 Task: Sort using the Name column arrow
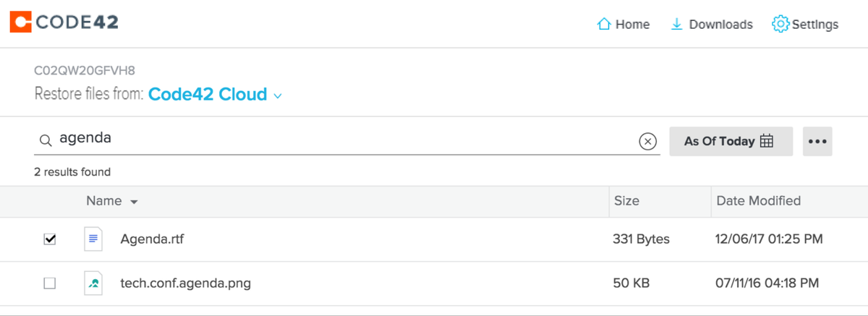coord(134,202)
